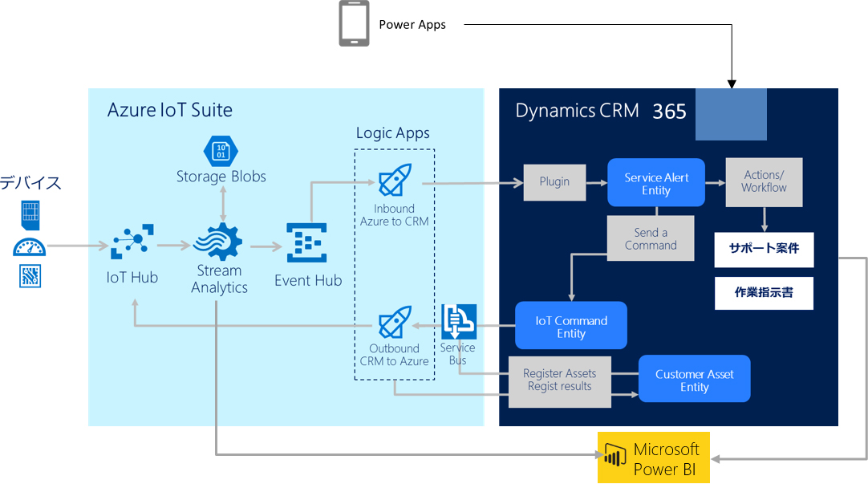Image resolution: width=868 pixels, height=484 pixels.
Task: Click the IoT Command Entity box
Action: coord(570,326)
